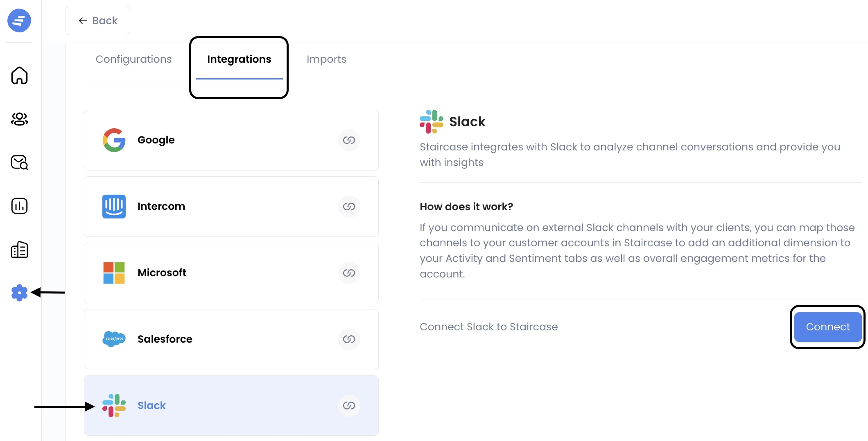
Task: Click the 'If you communicate on external Slack' paragraph
Action: point(637,250)
